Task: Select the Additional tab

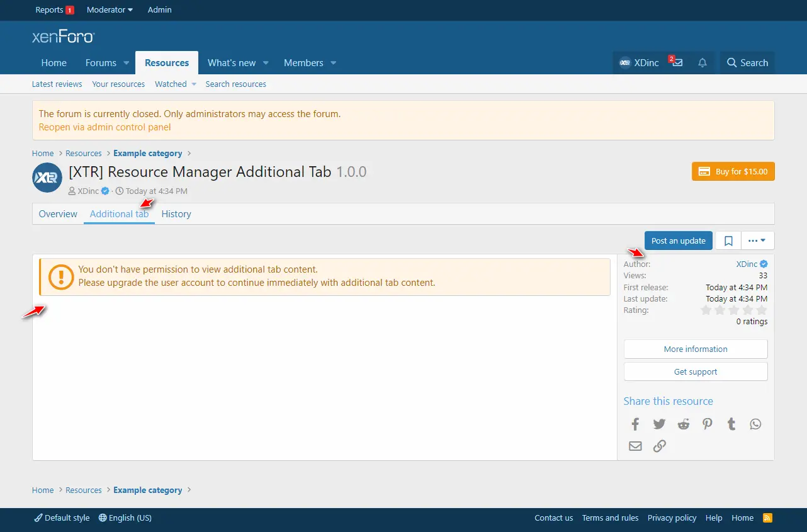Action: coord(119,214)
